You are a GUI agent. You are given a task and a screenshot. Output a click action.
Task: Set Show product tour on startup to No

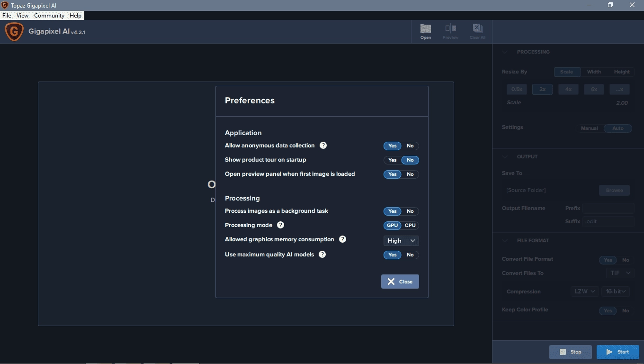pos(410,160)
